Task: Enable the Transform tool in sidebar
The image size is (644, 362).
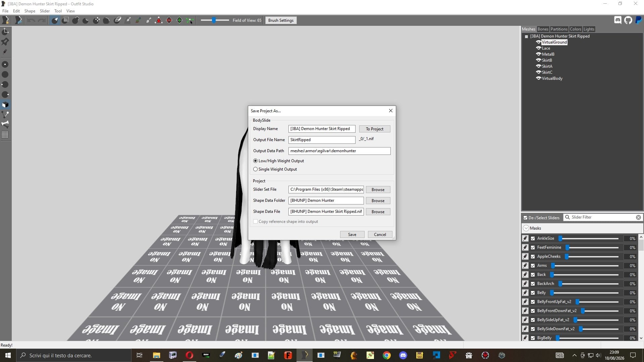Action: click(x=5, y=32)
